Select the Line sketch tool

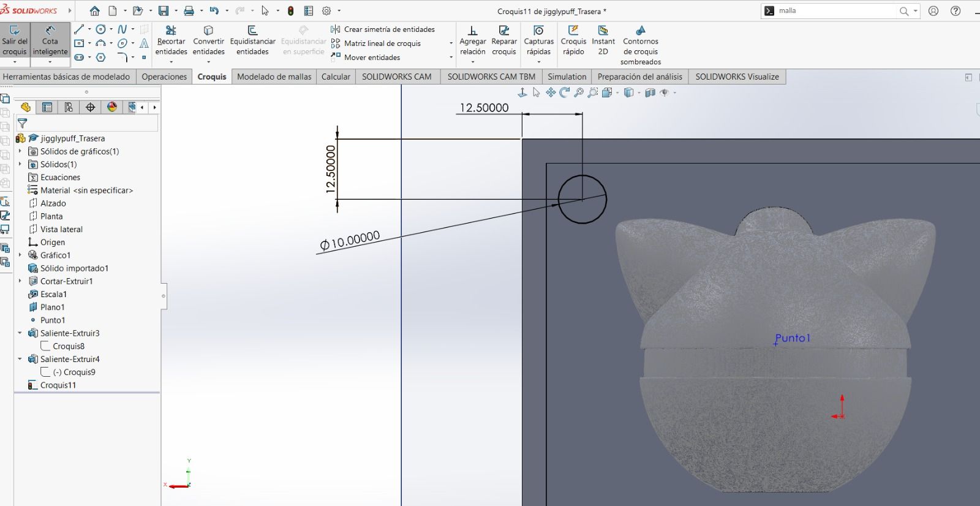79,29
